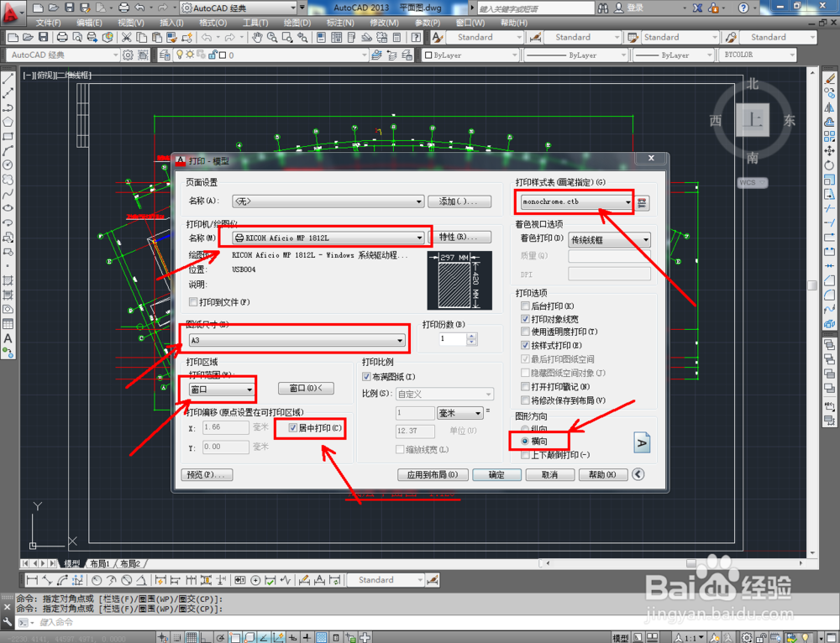
Task: Click the 确定 OK button
Action: (x=496, y=474)
